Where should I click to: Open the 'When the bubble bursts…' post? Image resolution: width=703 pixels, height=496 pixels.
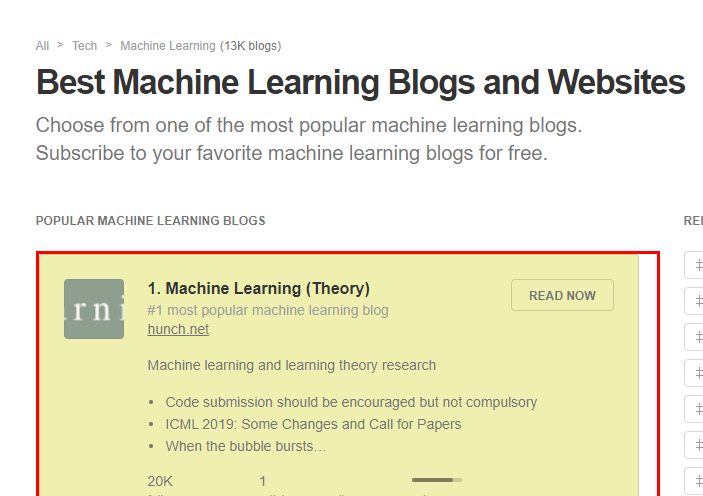[246, 446]
